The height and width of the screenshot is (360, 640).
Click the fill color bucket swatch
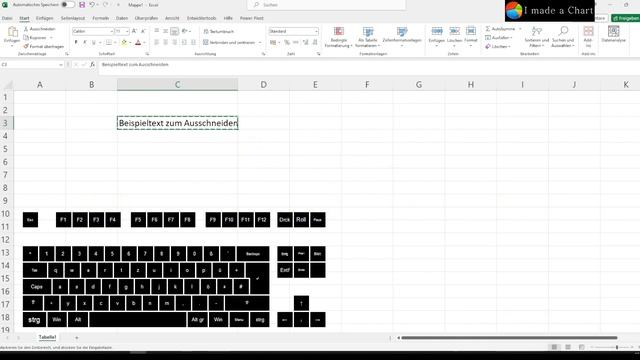(124, 42)
